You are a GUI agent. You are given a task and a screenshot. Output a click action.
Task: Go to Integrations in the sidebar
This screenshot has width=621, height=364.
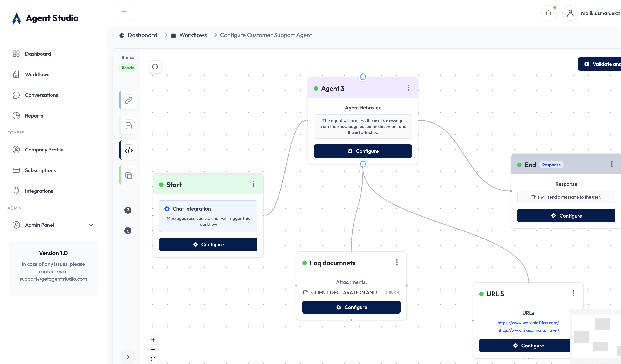39,191
